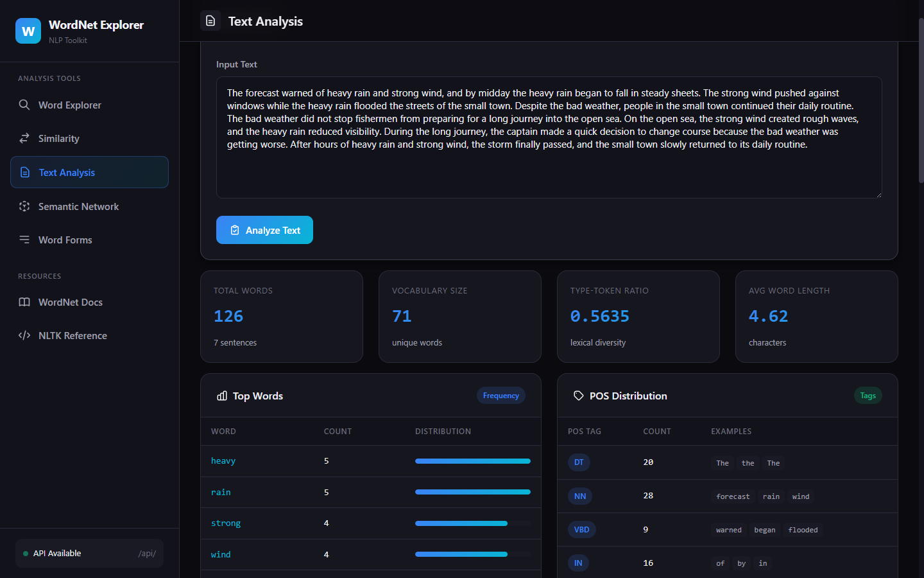The height and width of the screenshot is (578, 924).
Task: Click the DISTRIBUTION column header
Action: (x=443, y=431)
